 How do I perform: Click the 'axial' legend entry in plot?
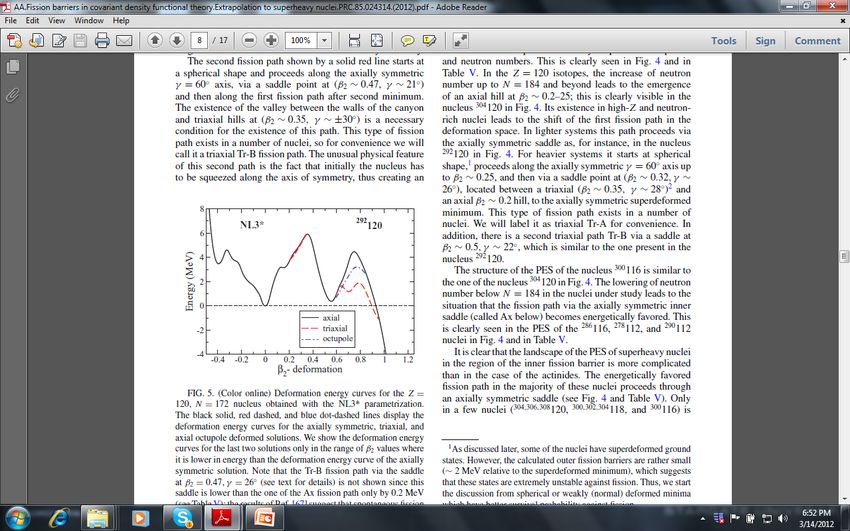tap(331, 318)
